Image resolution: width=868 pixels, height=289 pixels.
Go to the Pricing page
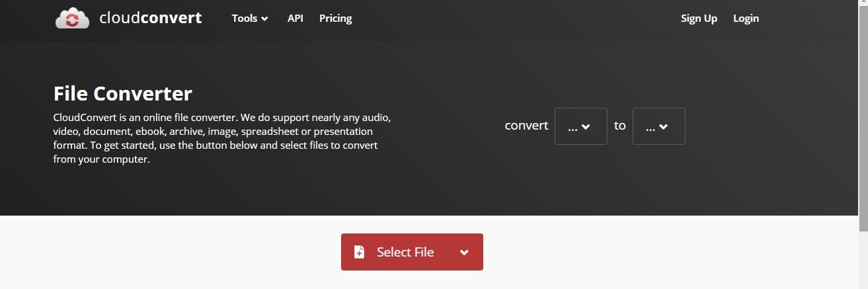[335, 19]
